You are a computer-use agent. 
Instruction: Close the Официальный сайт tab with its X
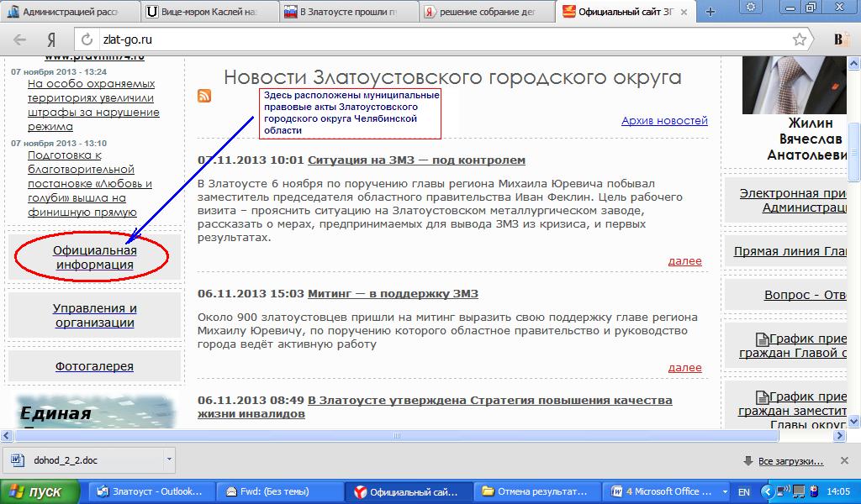tap(684, 12)
